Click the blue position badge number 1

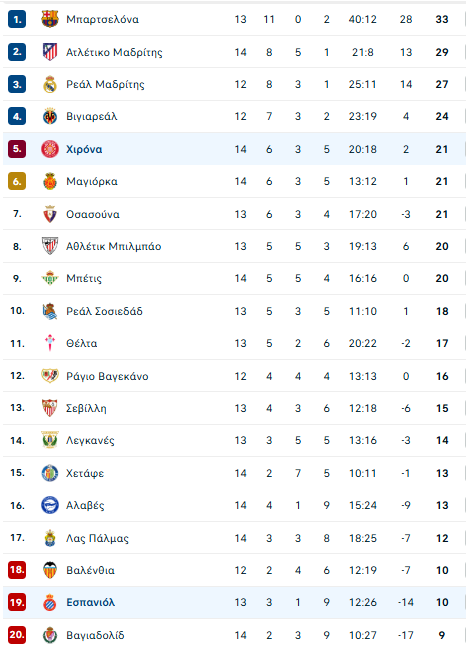pos(17,19)
